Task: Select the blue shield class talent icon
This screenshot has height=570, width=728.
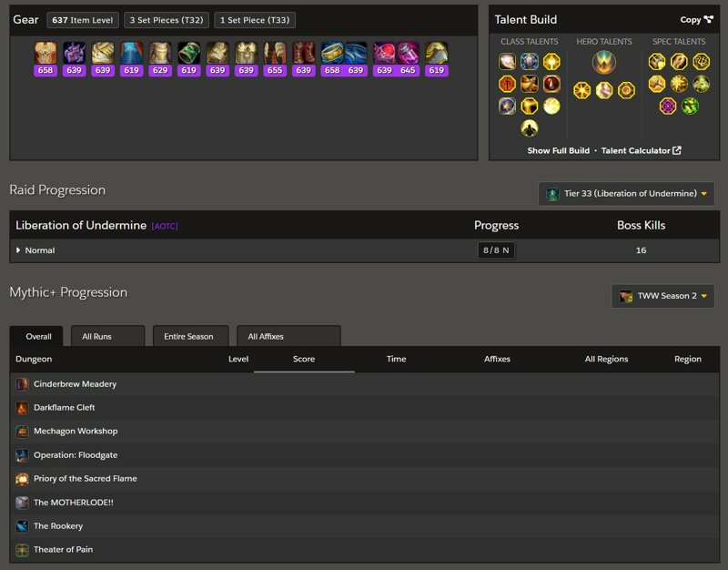Action: click(530, 61)
